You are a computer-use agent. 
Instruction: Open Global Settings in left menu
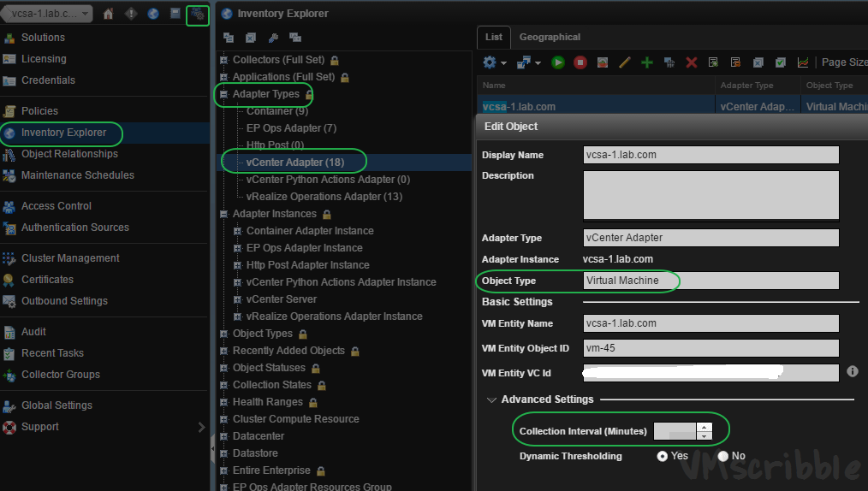[x=57, y=405]
